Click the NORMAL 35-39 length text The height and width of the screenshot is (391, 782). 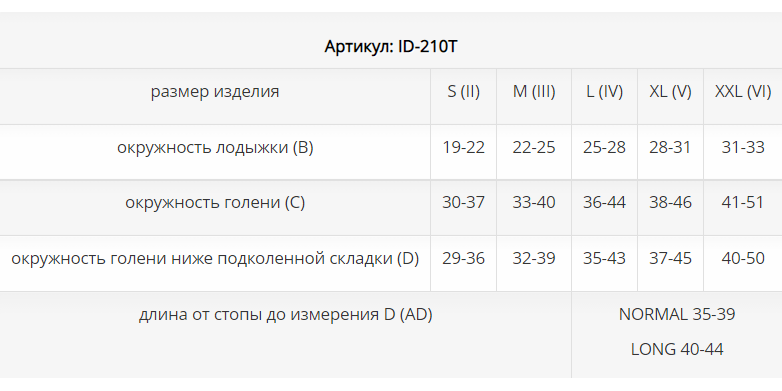pyautogui.click(x=677, y=315)
